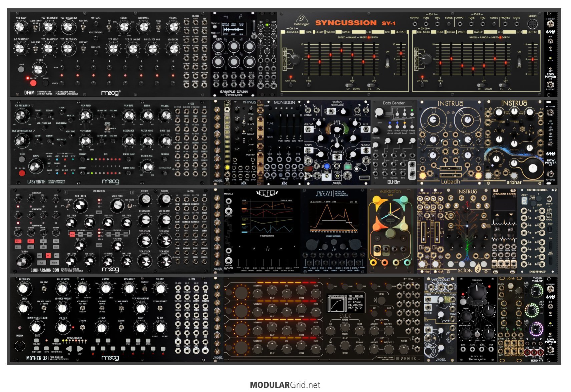Click the Mother-32 right arrow (STEP) button
This screenshot has height=392, width=571.
pyautogui.click(x=80, y=348)
